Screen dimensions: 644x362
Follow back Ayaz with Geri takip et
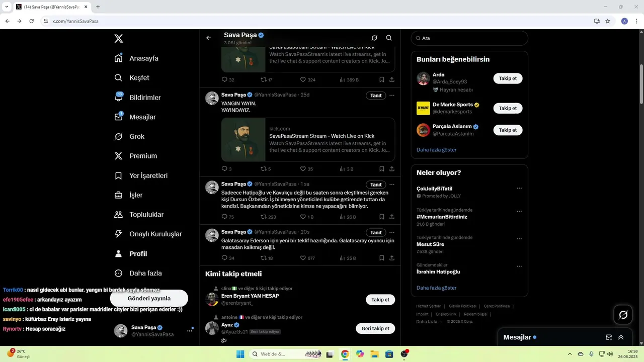tap(375, 328)
